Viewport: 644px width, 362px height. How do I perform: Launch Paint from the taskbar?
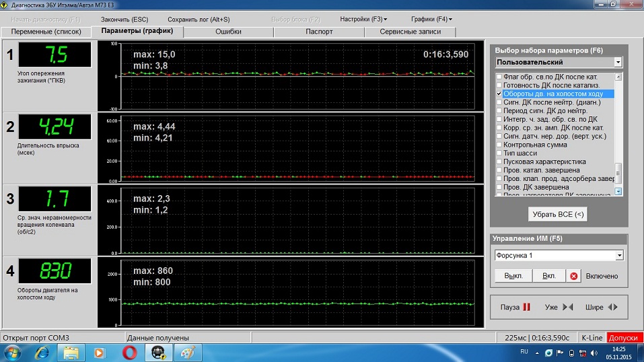pyautogui.click(x=188, y=352)
